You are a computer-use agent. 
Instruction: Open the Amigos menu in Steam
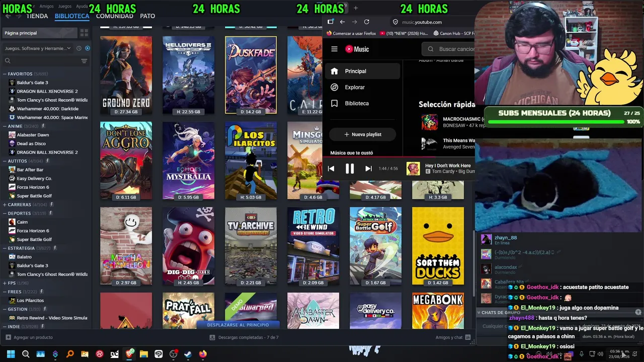pos(46,7)
